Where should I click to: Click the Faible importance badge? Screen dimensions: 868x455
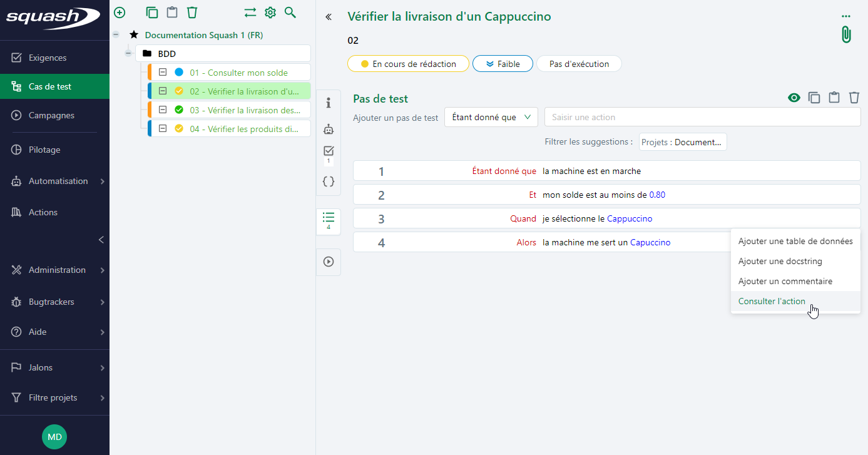point(503,64)
